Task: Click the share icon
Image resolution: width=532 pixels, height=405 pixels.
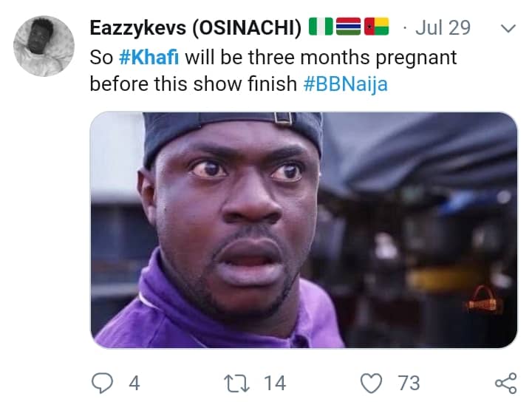Action: (x=505, y=382)
